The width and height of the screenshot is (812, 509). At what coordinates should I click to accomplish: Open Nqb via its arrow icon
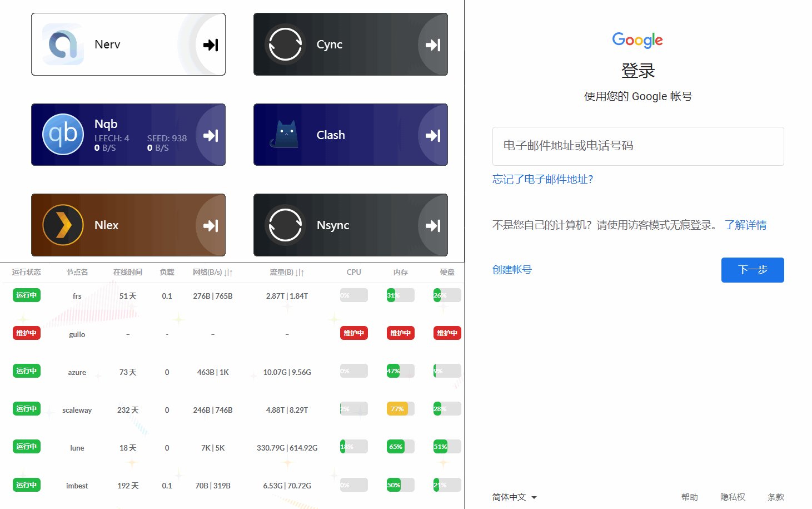tap(211, 135)
